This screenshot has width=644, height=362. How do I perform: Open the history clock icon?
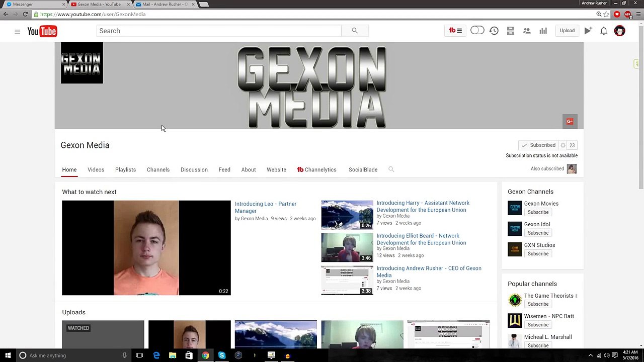click(x=494, y=31)
